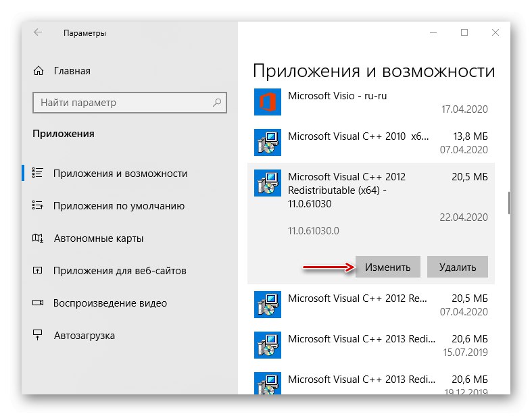532x416 pixels.
Task: Go back using the arrow icon
Action: [38, 32]
